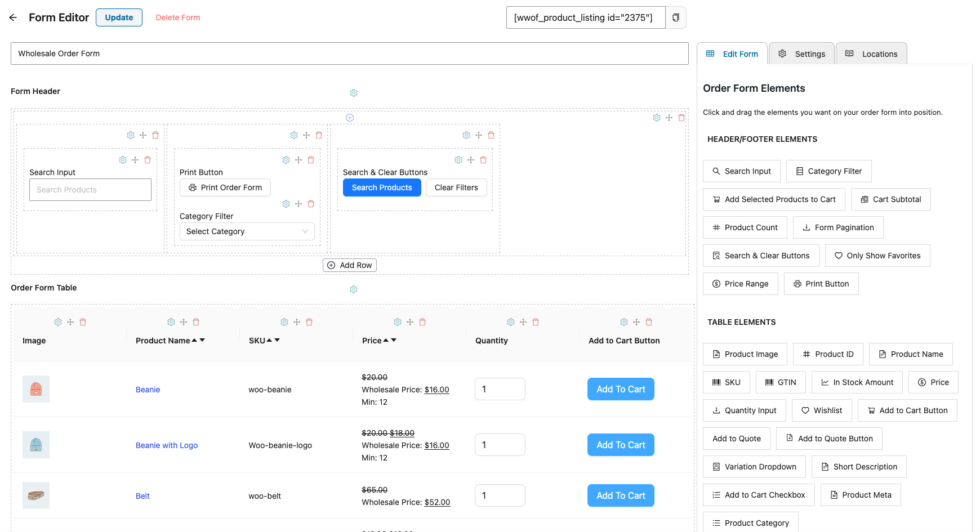Screen dimensions: 980x532
Task: Switch to the Settings tab
Action: [801, 53]
